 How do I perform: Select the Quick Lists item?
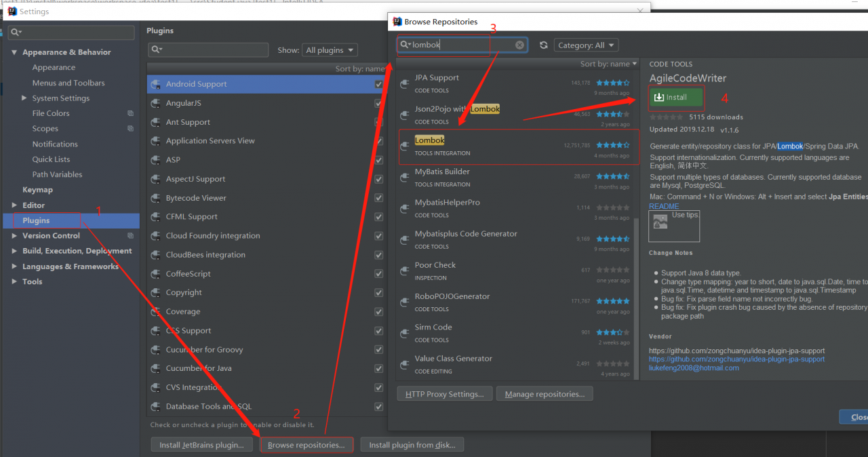tap(51, 159)
